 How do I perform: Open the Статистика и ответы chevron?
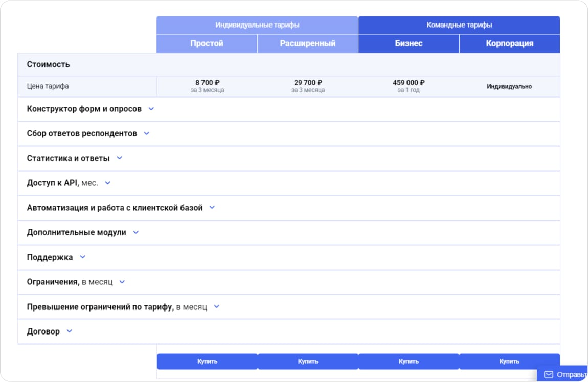[x=120, y=158]
